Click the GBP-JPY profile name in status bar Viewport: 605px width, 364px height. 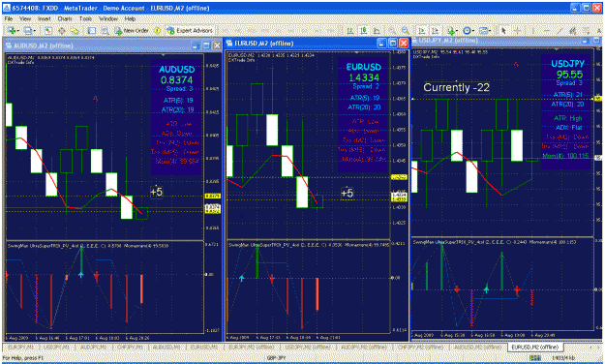[x=276, y=358]
